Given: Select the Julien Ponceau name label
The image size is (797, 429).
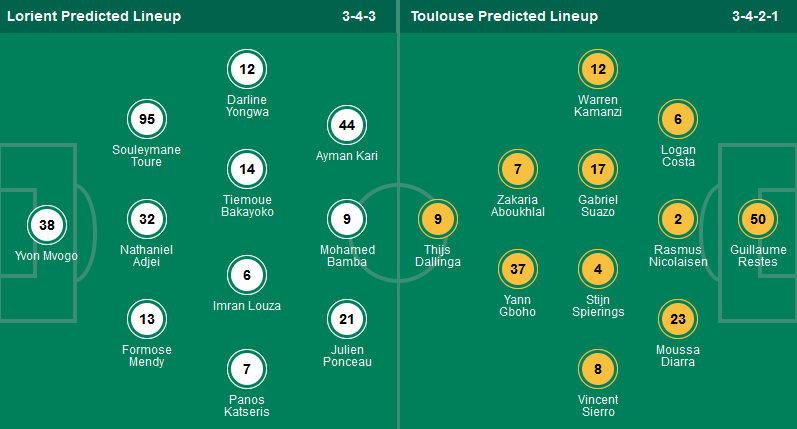Looking at the screenshot, I should point(347,355).
